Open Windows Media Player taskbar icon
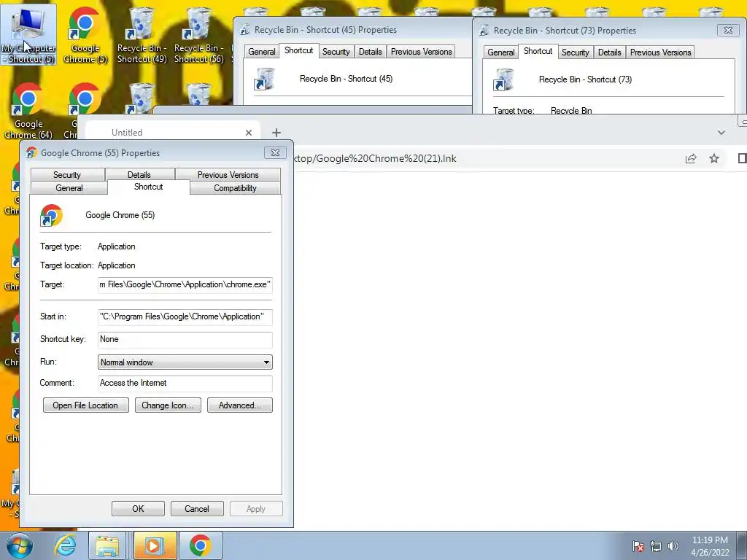Screen dimensions: 747x560 tap(155, 545)
